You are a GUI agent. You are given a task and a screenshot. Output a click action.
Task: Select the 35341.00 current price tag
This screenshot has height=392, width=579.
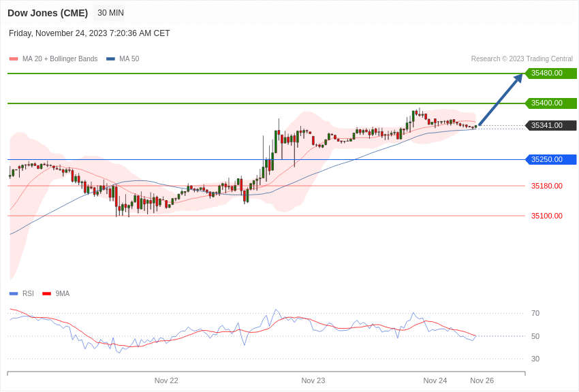(550, 126)
